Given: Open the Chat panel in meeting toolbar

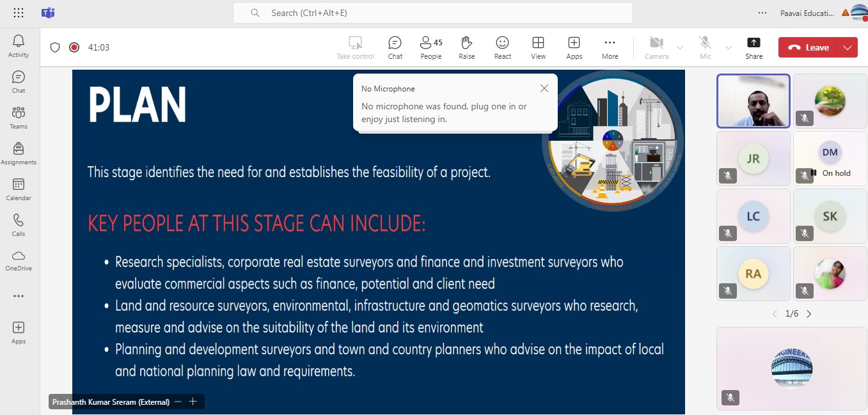Looking at the screenshot, I should (x=395, y=48).
